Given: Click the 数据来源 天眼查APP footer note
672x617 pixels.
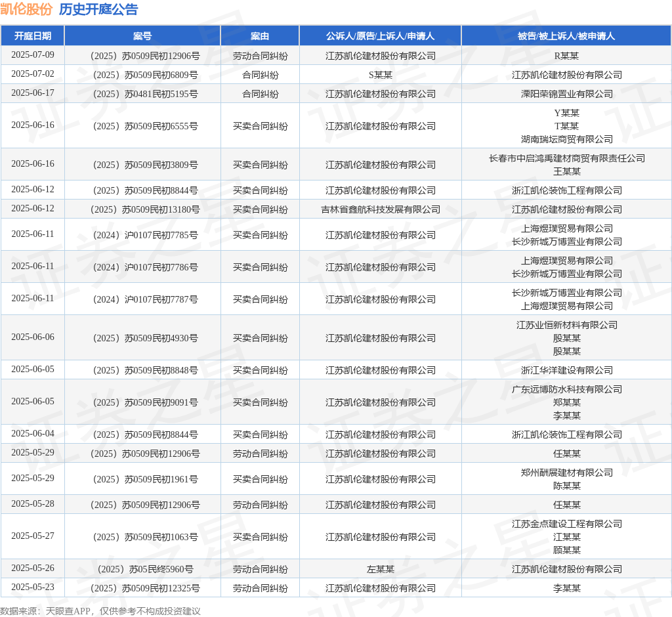Looking at the screenshot, I should (100, 611).
